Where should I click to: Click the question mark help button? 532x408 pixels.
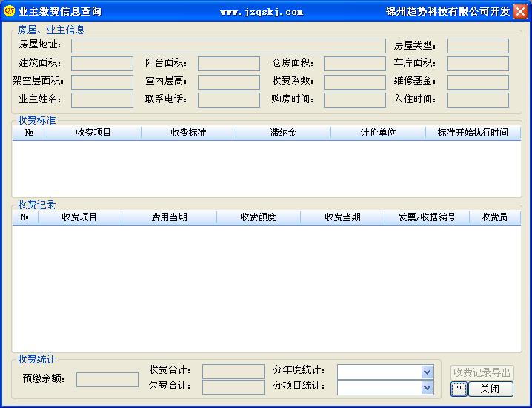[x=459, y=389]
